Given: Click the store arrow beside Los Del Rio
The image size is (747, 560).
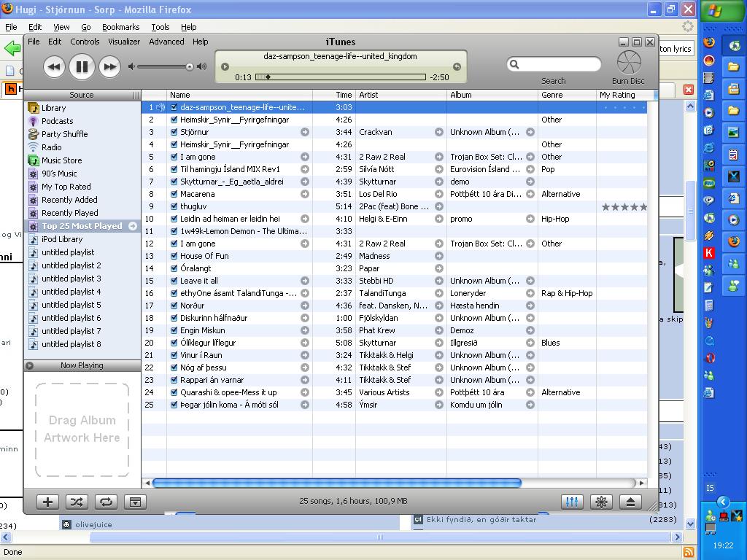Looking at the screenshot, I should click(x=438, y=194).
